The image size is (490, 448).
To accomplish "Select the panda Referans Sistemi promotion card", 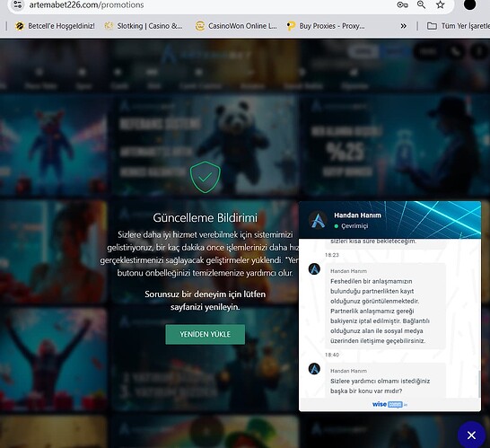I will [x=205, y=145].
